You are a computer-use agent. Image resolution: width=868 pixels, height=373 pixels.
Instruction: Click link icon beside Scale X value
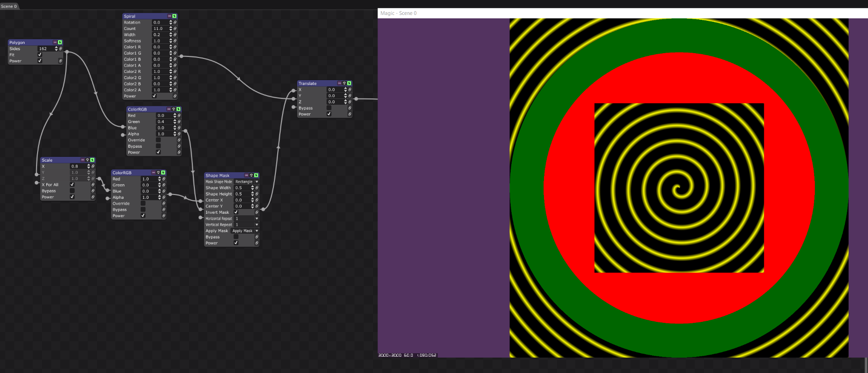pos(93,166)
